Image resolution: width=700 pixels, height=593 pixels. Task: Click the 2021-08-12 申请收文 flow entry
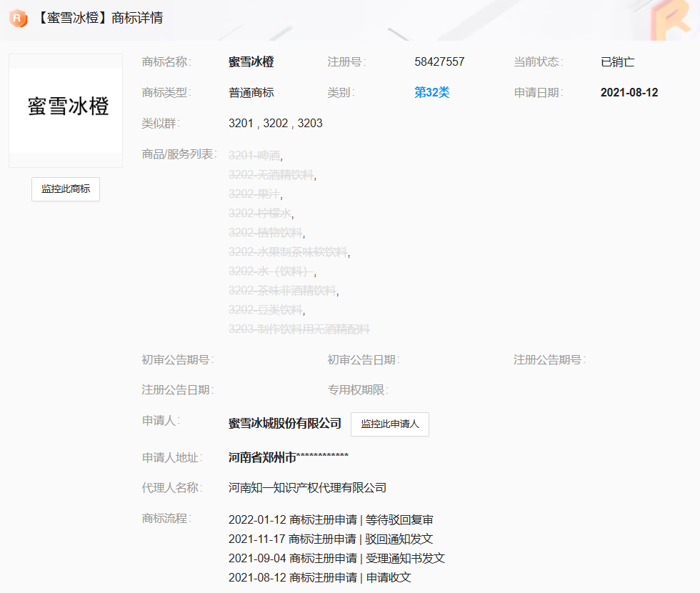(319, 577)
